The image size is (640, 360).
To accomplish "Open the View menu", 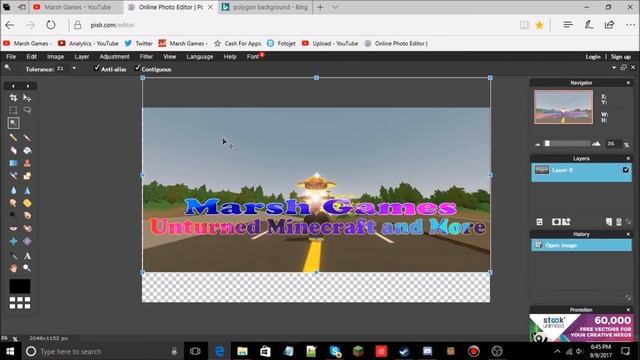I will pyautogui.click(x=169, y=57).
